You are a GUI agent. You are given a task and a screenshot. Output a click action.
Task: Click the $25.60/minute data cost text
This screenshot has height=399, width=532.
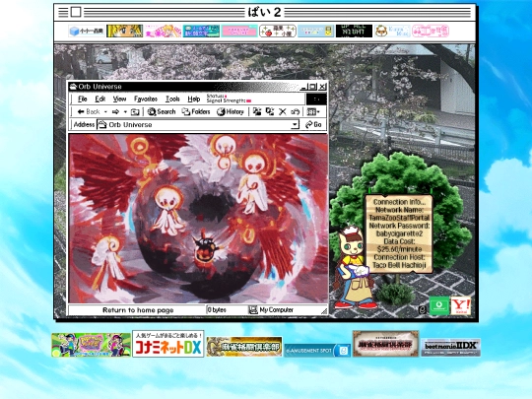coord(399,249)
